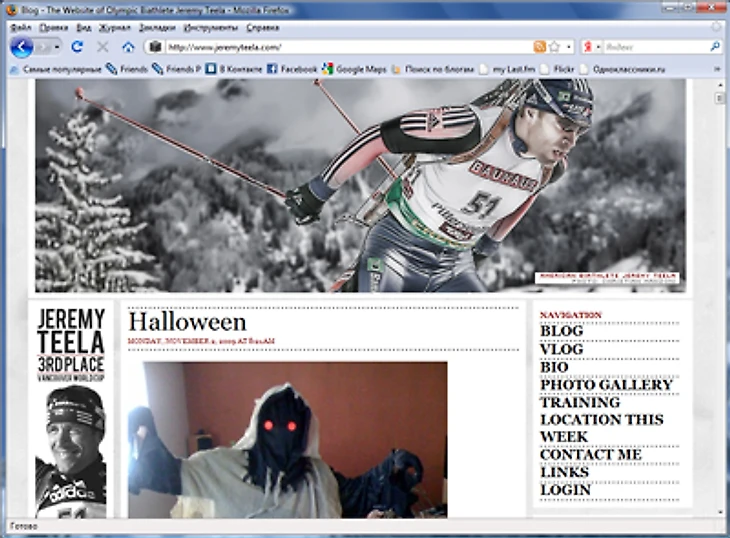Click the Yandex search magnifier icon
730x538 pixels.
(715, 47)
